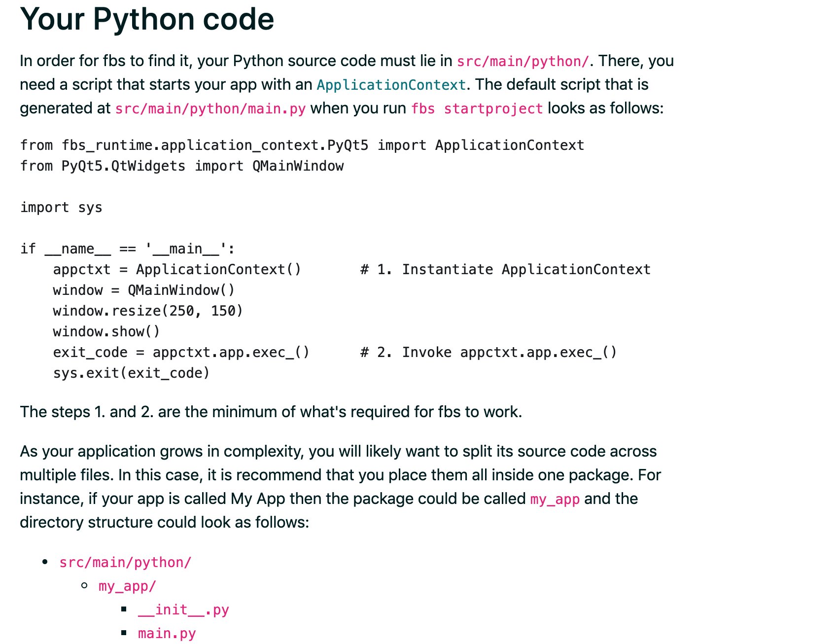Click the main.py list item
Viewport: 838px width, 644px height.
pyautogui.click(x=167, y=633)
